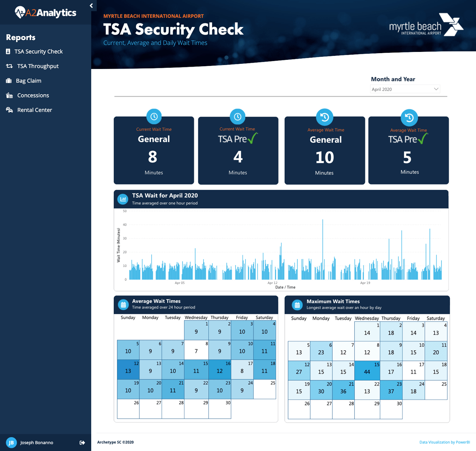Click the TSA Security Check clipboard icon

8,52
